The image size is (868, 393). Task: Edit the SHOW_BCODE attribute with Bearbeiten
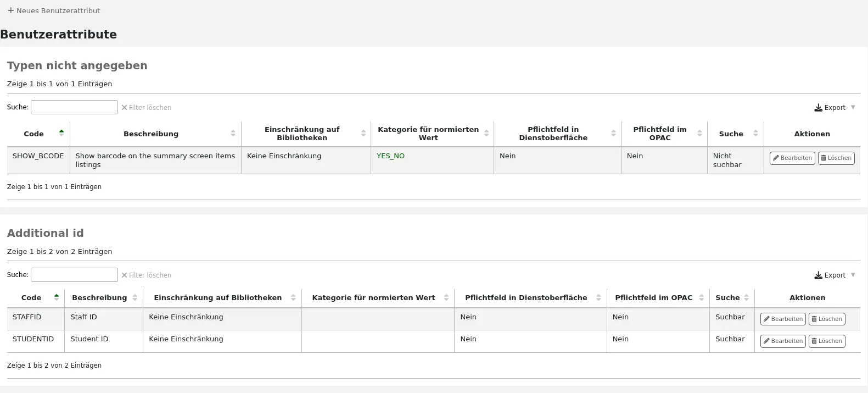(x=792, y=158)
